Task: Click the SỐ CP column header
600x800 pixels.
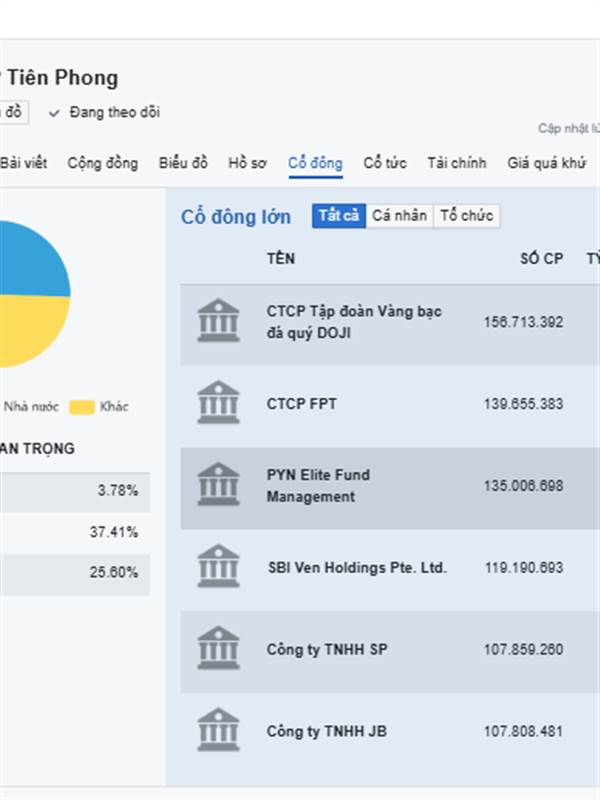Action: 542,258
